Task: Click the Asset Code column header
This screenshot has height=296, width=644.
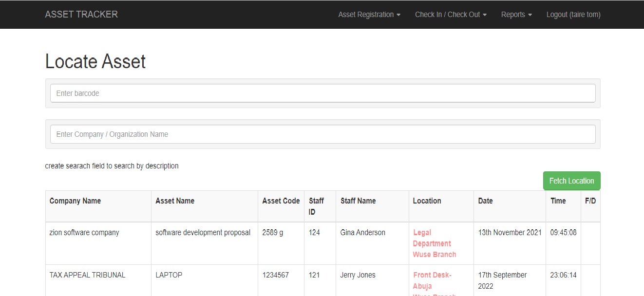Action: (281, 201)
